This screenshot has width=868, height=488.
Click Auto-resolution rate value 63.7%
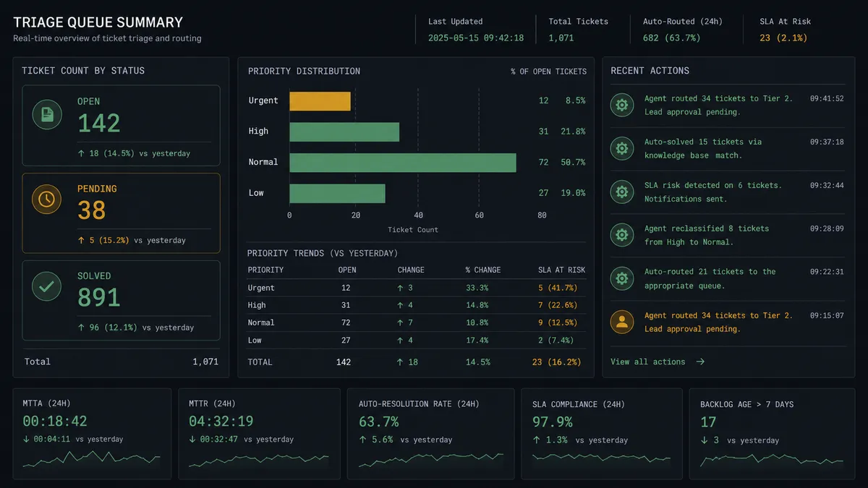click(379, 421)
